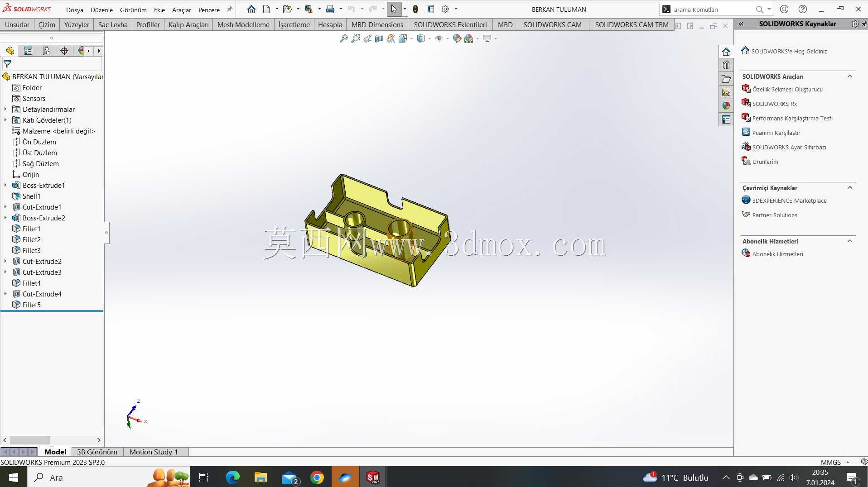Toggle the Section View icon

click(379, 39)
